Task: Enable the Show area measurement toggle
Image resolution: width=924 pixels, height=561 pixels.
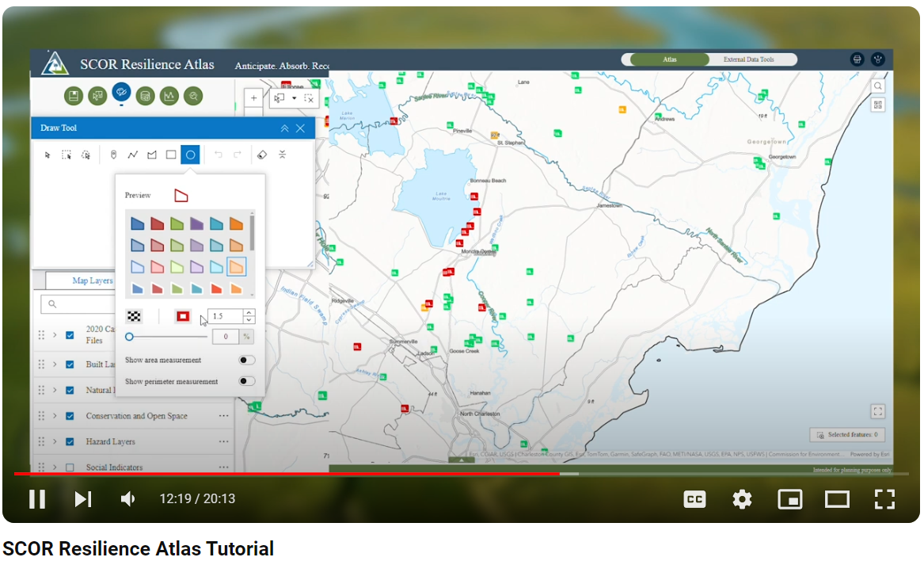Action: pos(246,359)
